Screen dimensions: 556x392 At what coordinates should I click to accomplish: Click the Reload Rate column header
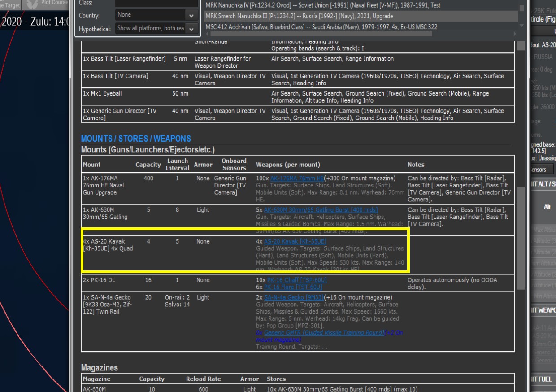[x=204, y=379]
